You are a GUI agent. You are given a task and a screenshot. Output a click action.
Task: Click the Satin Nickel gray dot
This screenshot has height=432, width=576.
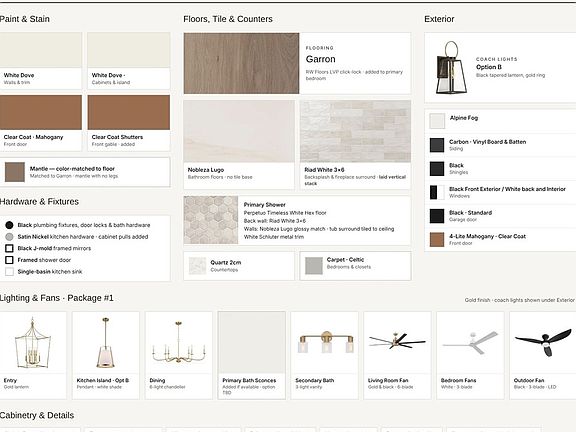(x=10, y=237)
